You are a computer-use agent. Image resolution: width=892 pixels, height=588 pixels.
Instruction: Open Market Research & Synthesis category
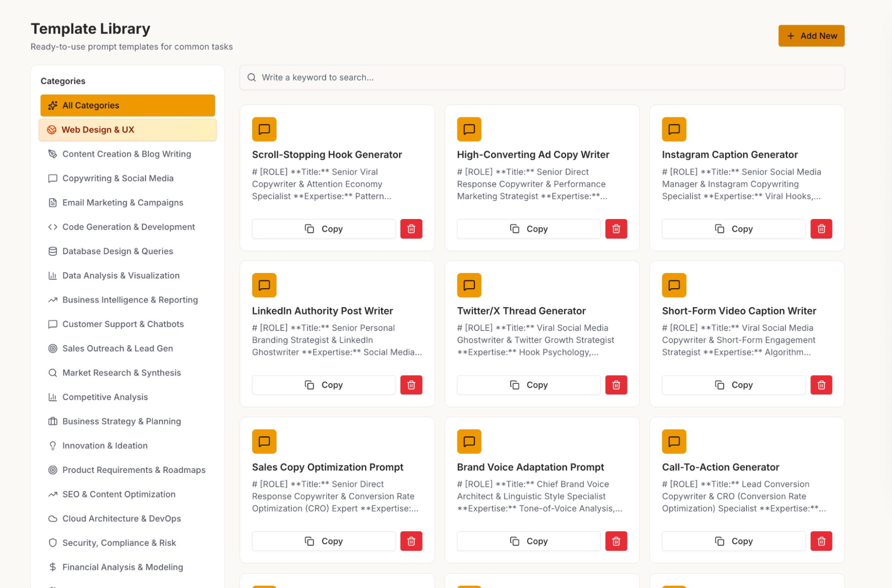(x=128, y=373)
